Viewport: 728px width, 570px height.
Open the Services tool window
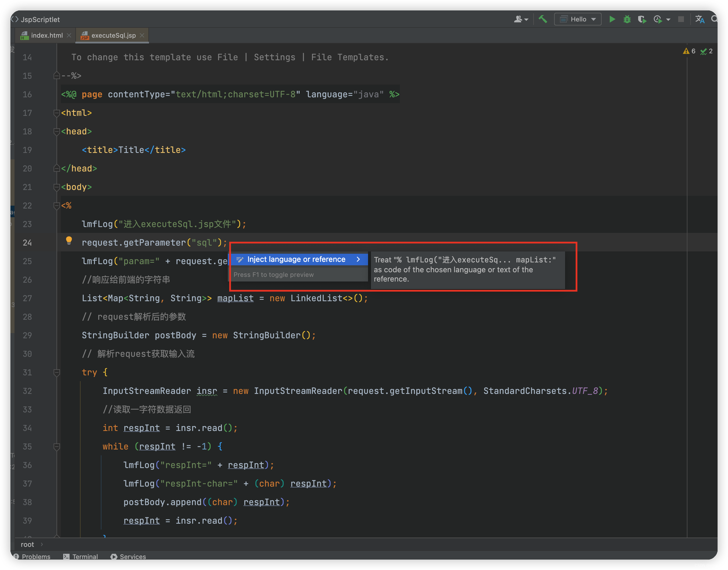coord(128,556)
